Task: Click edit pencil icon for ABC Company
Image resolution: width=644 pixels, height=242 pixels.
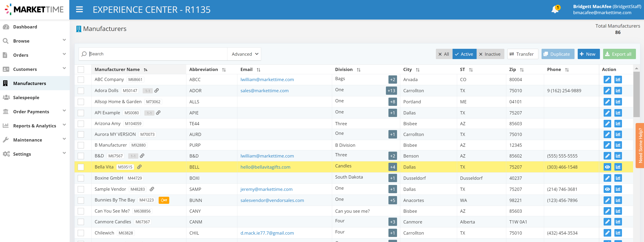Action: pyautogui.click(x=607, y=79)
